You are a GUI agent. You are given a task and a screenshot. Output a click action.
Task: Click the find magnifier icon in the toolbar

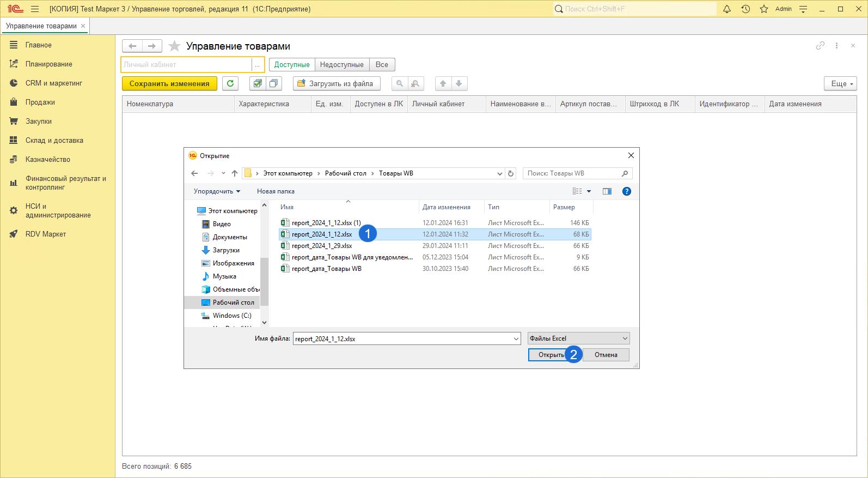400,83
